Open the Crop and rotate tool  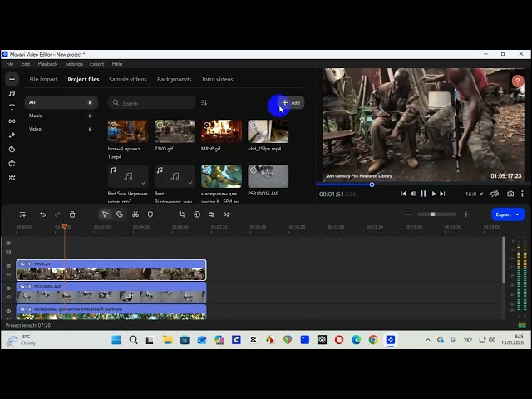pyautogui.click(x=182, y=214)
